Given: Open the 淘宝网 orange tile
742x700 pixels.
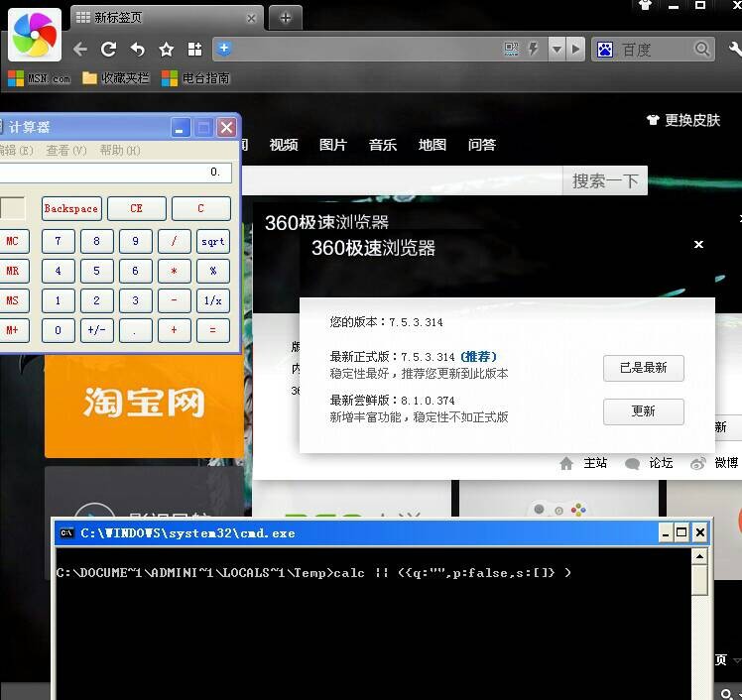Looking at the screenshot, I should pyautogui.click(x=144, y=406).
